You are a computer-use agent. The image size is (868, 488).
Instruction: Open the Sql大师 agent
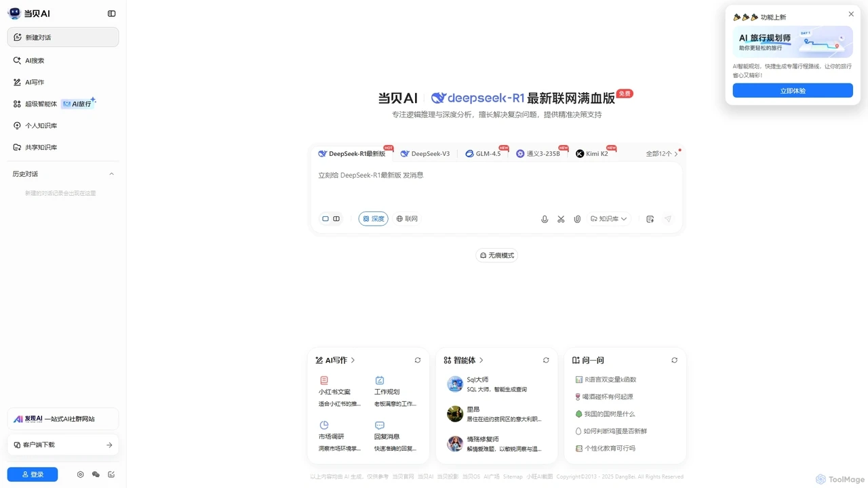pos(495,384)
